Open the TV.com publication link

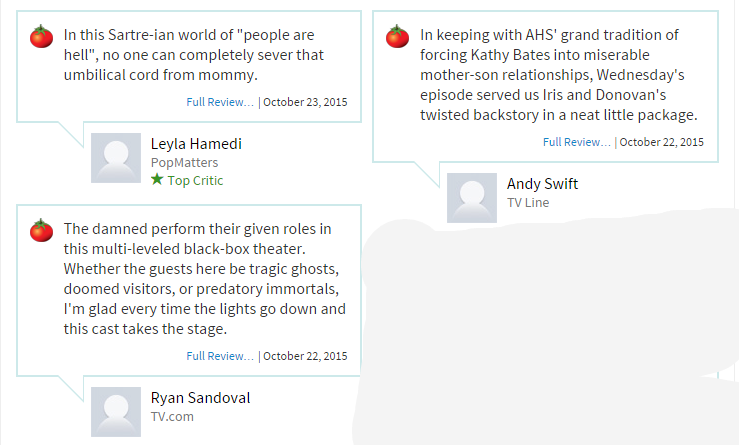click(172, 417)
